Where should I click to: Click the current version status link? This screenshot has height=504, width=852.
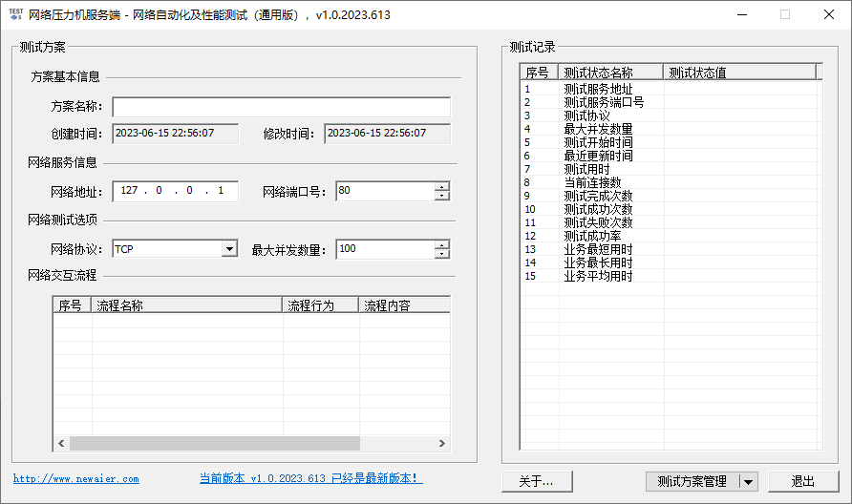coord(310,478)
